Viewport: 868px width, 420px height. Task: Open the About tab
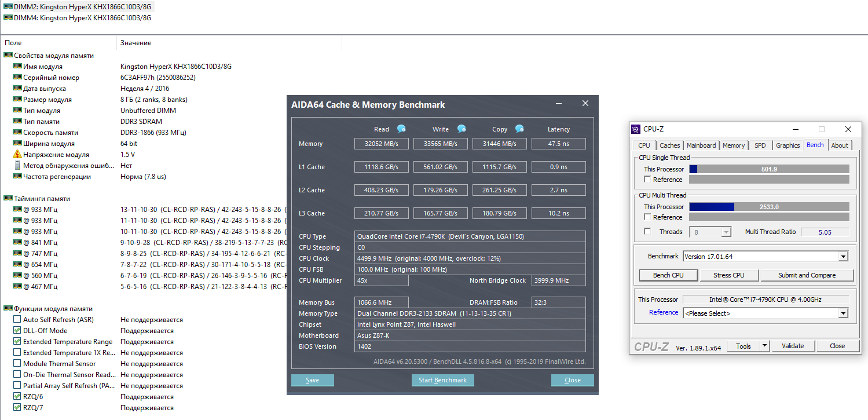pos(840,145)
